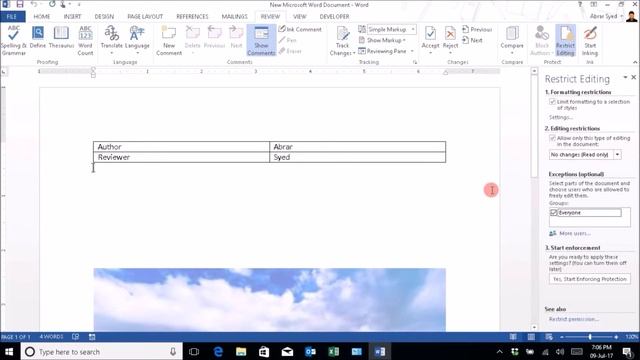Viewport: 640px width, 360px height.
Task: Run Spelling & Grammar check
Action: (x=13, y=40)
